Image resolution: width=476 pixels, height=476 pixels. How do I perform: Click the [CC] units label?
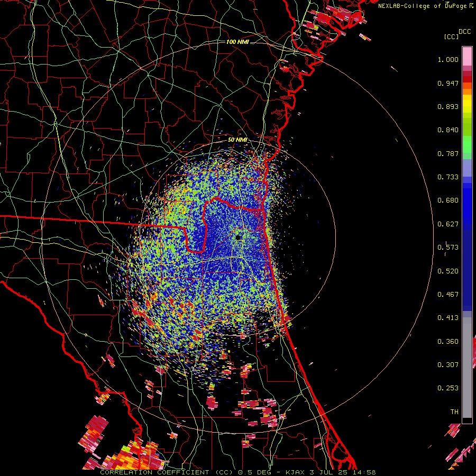pyautogui.click(x=451, y=36)
